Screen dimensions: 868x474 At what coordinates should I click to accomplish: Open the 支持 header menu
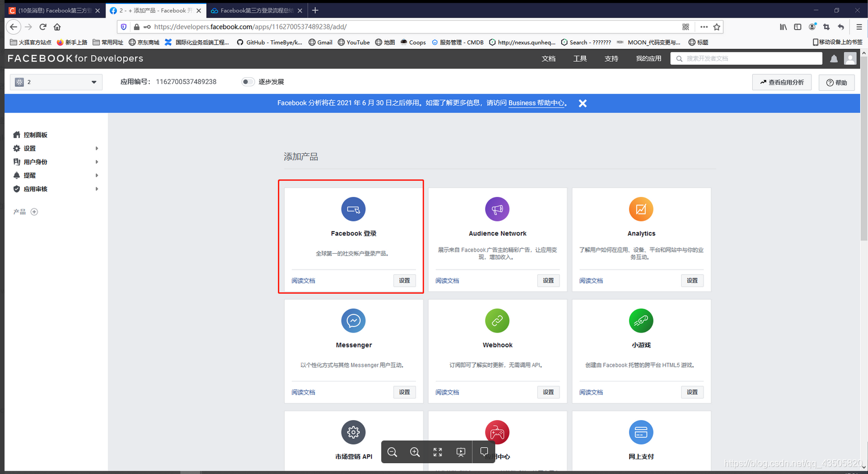click(x=611, y=58)
